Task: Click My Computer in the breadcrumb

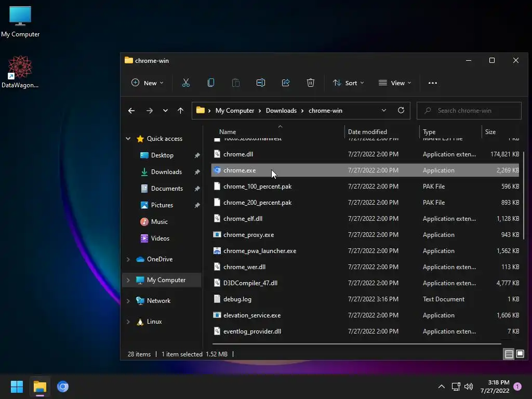Action: pos(235,111)
